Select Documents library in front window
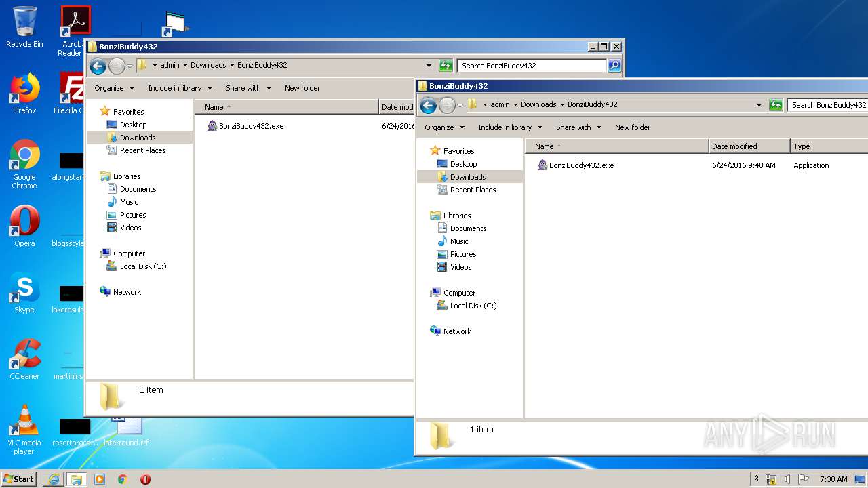This screenshot has width=868, height=488. [x=468, y=228]
